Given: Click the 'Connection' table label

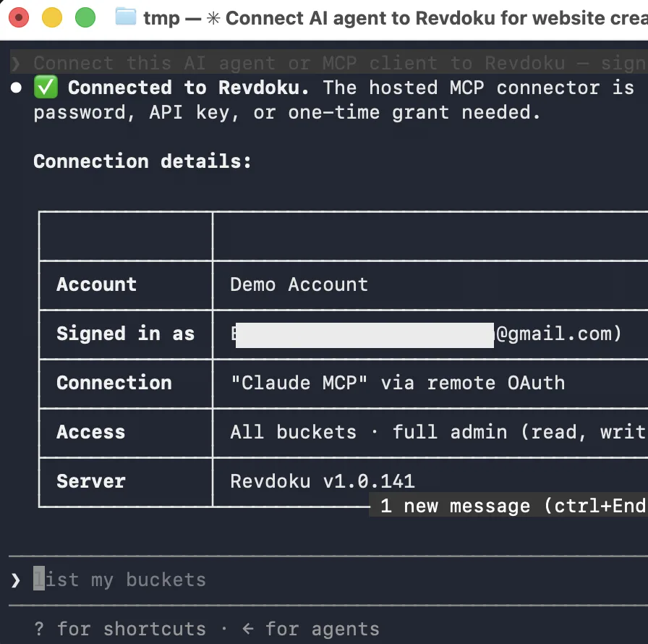Looking at the screenshot, I should click(x=114, y=382).
